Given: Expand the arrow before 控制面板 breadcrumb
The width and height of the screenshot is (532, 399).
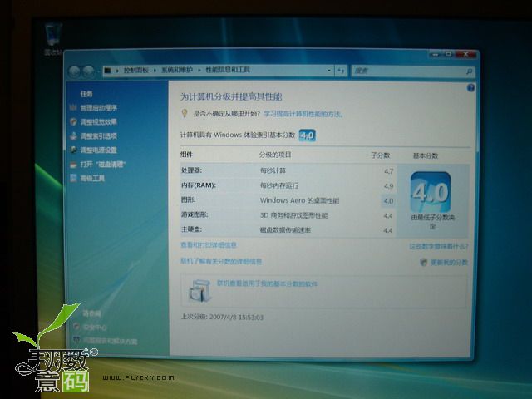Looking at the screenshot, I should [117, 71].
